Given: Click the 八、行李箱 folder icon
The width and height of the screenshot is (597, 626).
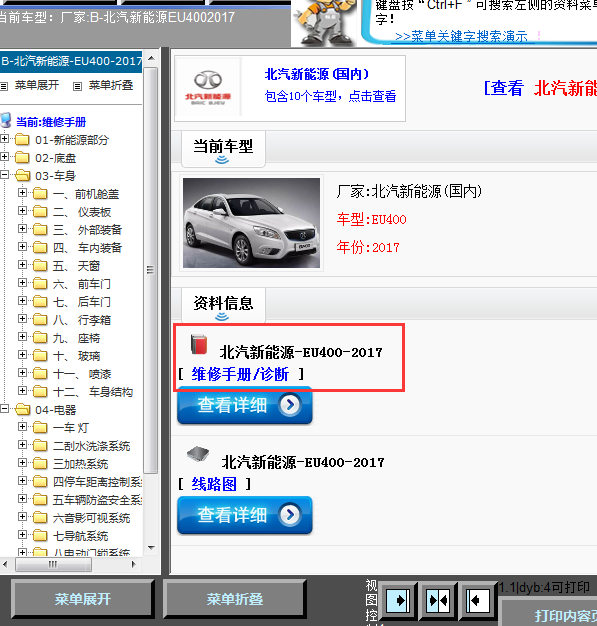Looking at the screenshot, I should click(x=40, y=319).
